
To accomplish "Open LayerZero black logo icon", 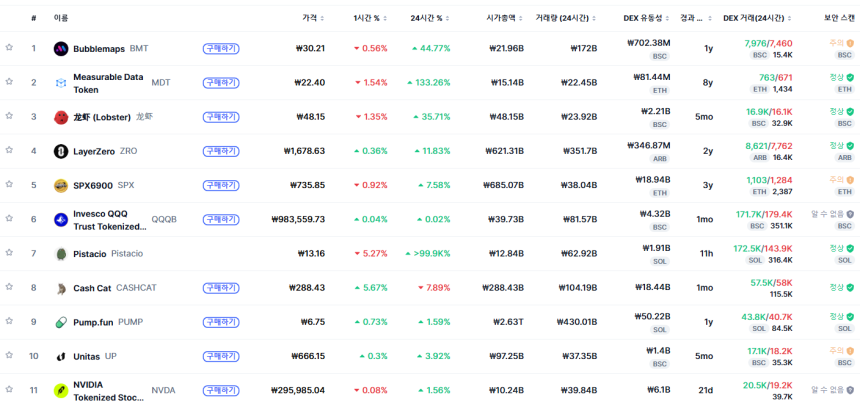I will point(61,151).
